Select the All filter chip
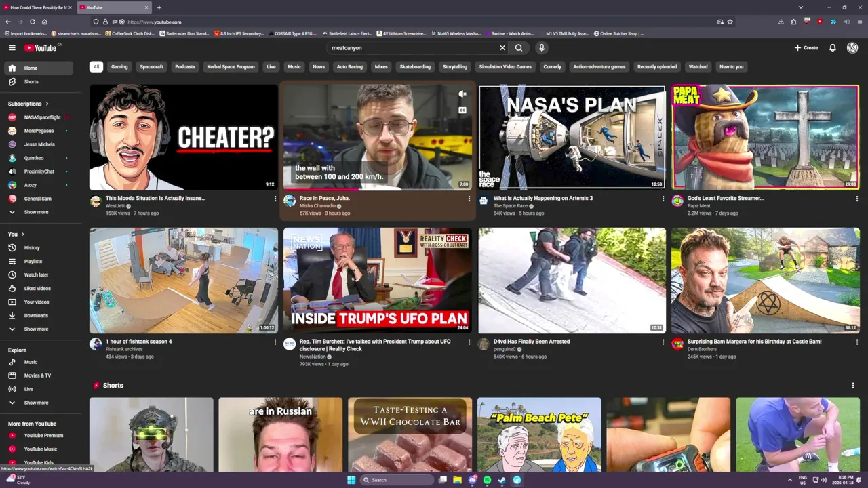This screenshot has width=868, height=488. point(96,66)
